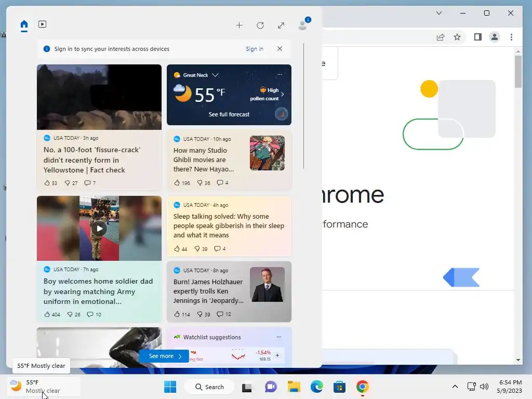Viewport: 532px width, 399px height.
Task: Open Studio Ghibli article thumbnail
Action: point(268,153)
